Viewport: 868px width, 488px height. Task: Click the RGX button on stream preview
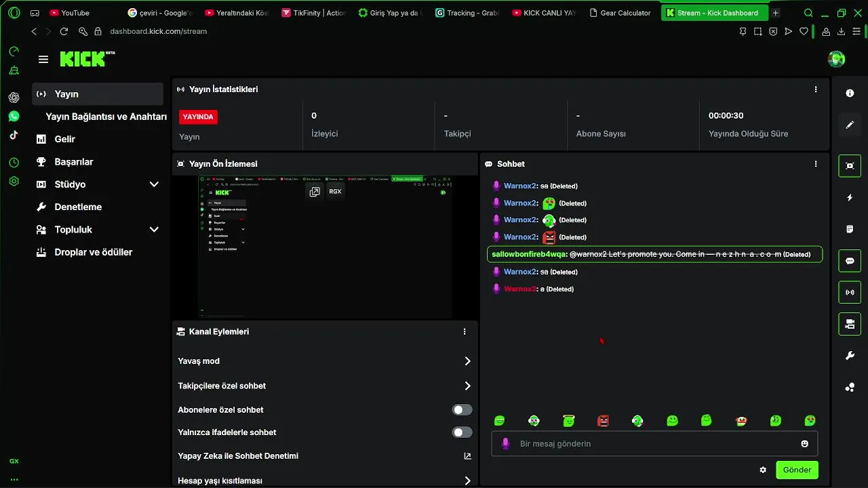click(336, 192)
